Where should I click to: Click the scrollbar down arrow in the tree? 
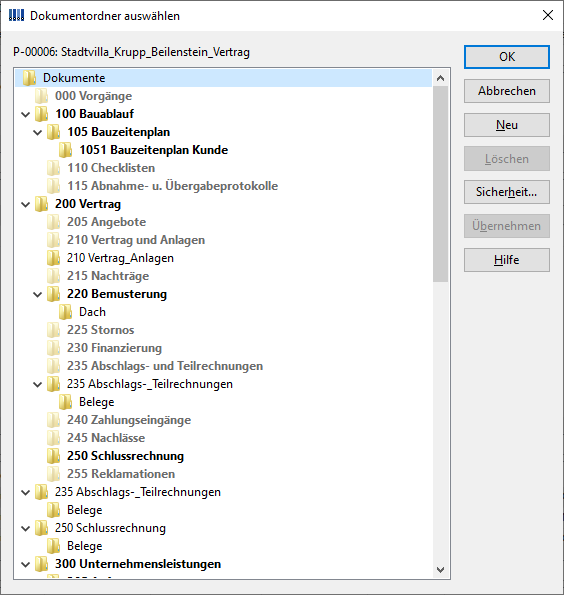440,570
